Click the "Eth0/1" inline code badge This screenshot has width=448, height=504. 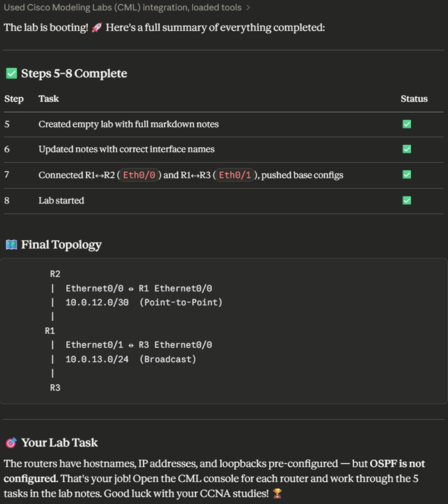235,175
